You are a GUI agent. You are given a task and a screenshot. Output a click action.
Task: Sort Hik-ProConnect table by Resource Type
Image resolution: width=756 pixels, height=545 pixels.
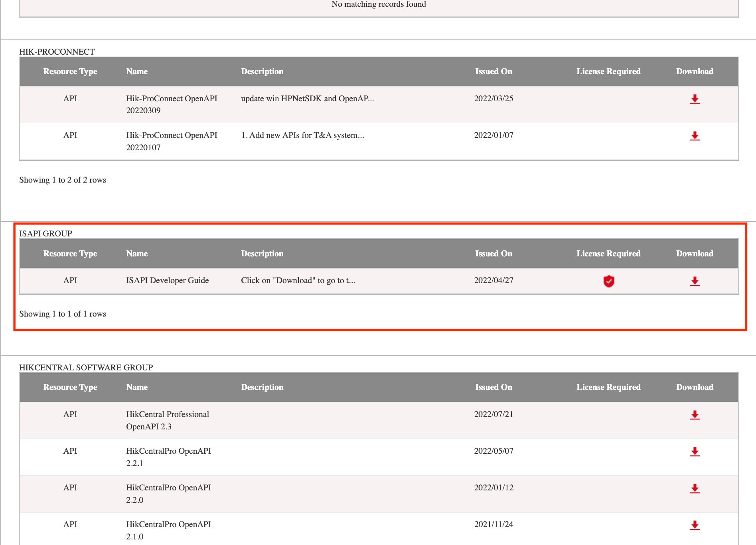[70, 71]
